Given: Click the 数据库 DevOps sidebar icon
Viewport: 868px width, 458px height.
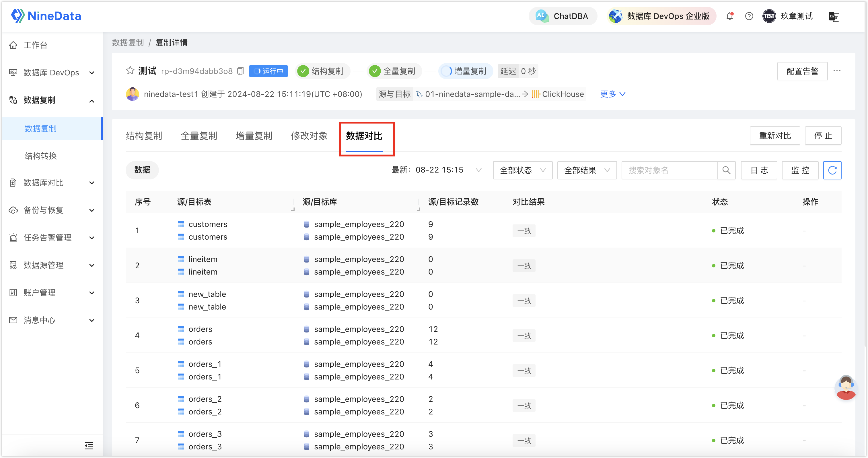Looking at the screenshot, I should (13, 73).
